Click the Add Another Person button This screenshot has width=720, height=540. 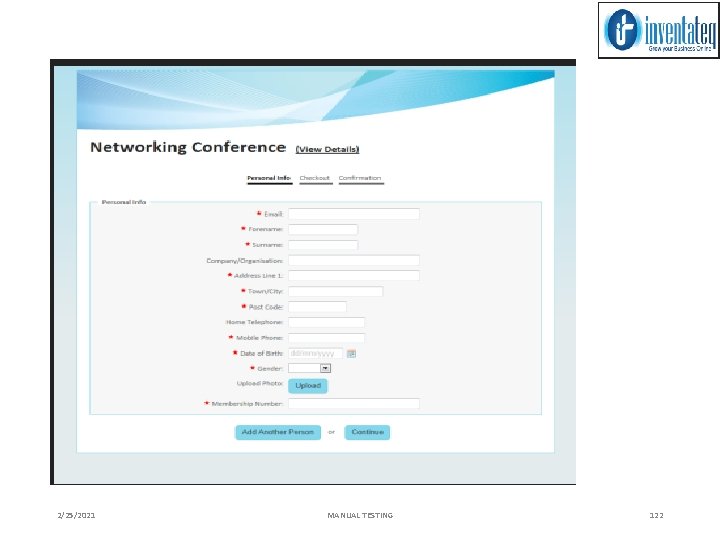pos(278,432)
